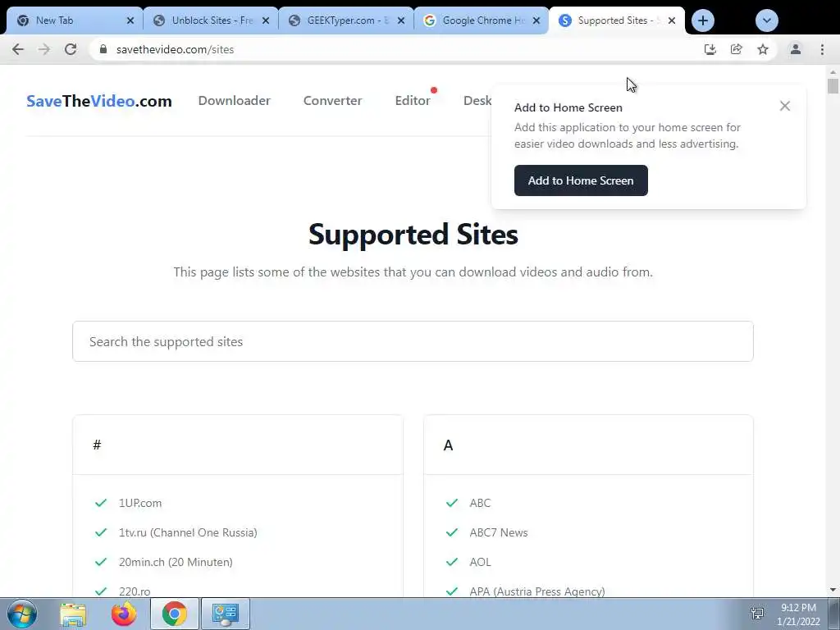This screenshot has width=840, height=630.
Task: Click the Search the supported sites field
Action: pyautogui.click(x=413, y=341)
